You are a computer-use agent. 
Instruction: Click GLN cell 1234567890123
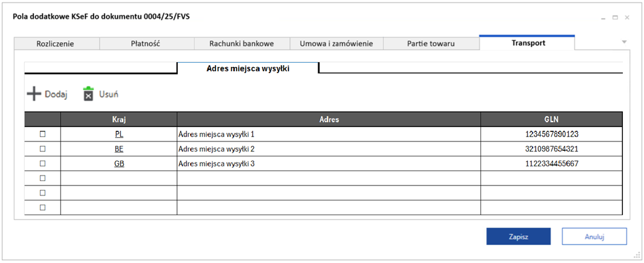[x=551, y=134]
